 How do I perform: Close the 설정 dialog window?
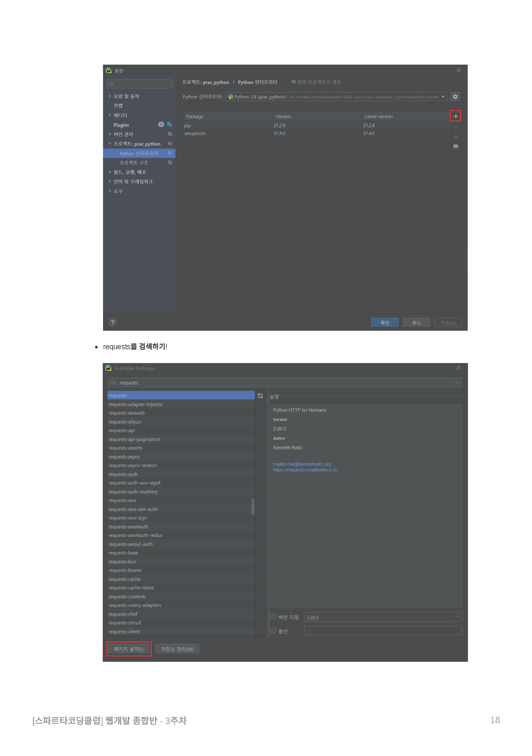coord(458,70)
